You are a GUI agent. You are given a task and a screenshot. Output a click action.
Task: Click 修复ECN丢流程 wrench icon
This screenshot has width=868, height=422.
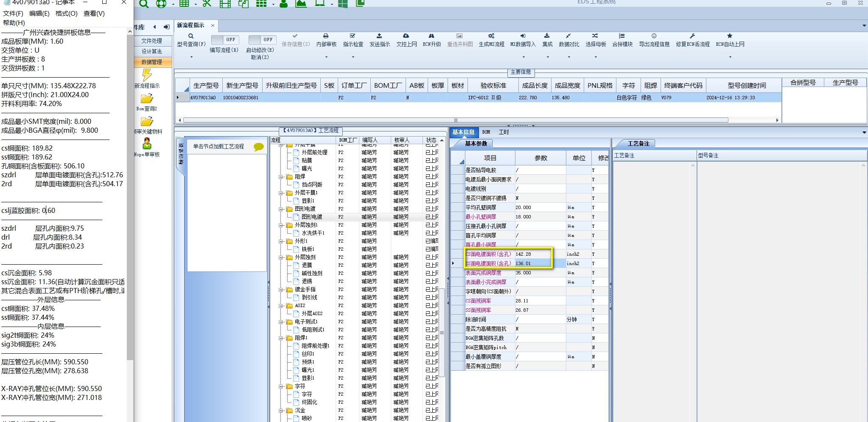point(692,36)
